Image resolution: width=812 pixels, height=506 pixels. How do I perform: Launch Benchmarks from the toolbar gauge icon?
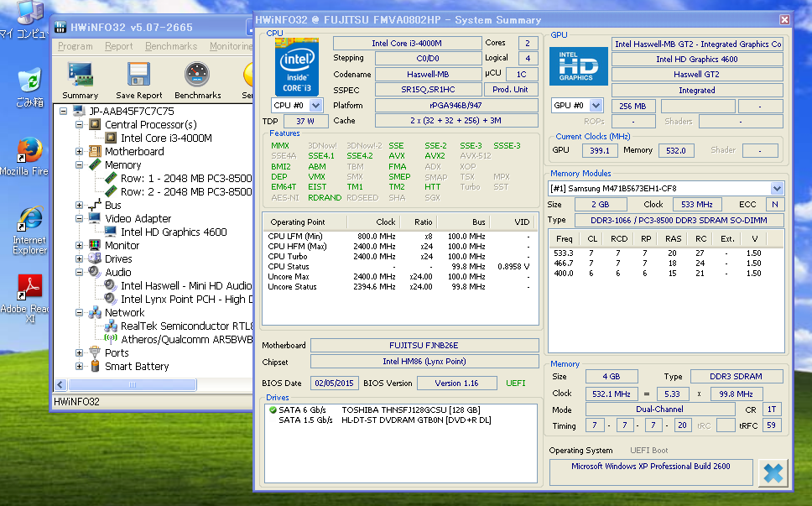click(197, 74)
